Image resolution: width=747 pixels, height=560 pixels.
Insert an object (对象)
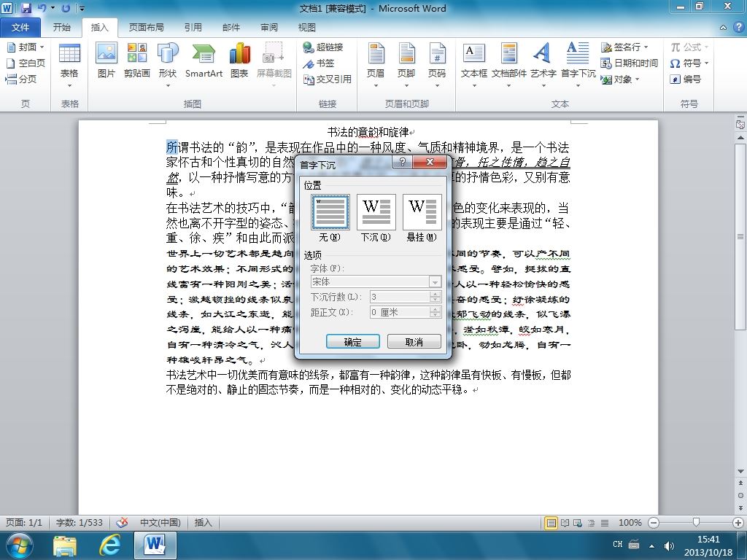[x=616, y=79]
